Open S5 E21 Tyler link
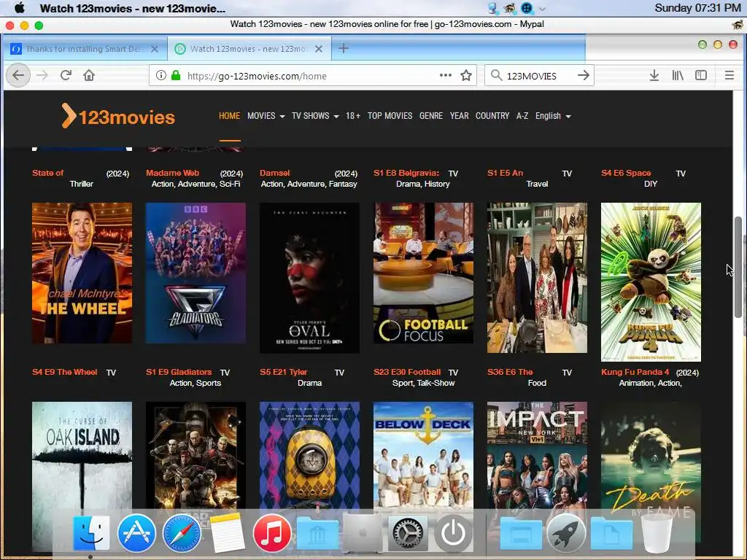This screenshot has width=747, height=560. (284, 372)
